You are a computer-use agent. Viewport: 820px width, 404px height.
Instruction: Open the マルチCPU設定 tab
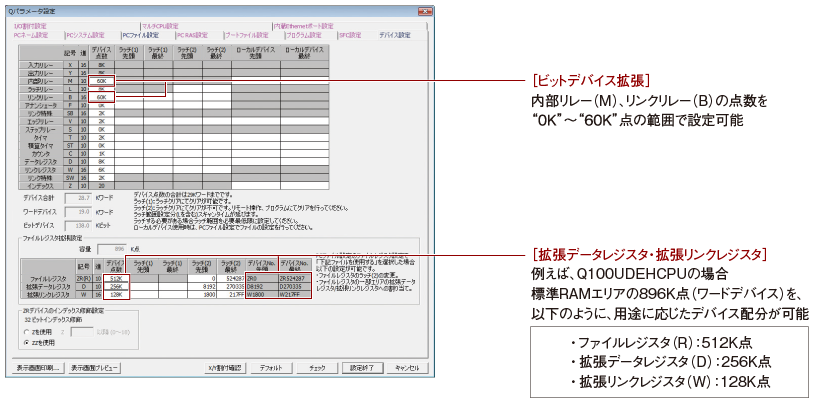click(x=158, y=26)
